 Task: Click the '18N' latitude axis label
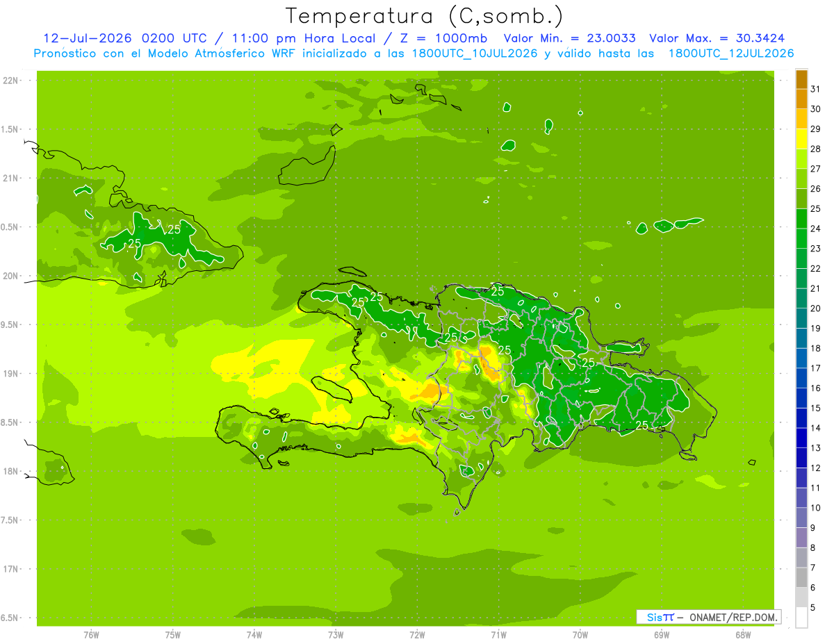coord(10,472)
